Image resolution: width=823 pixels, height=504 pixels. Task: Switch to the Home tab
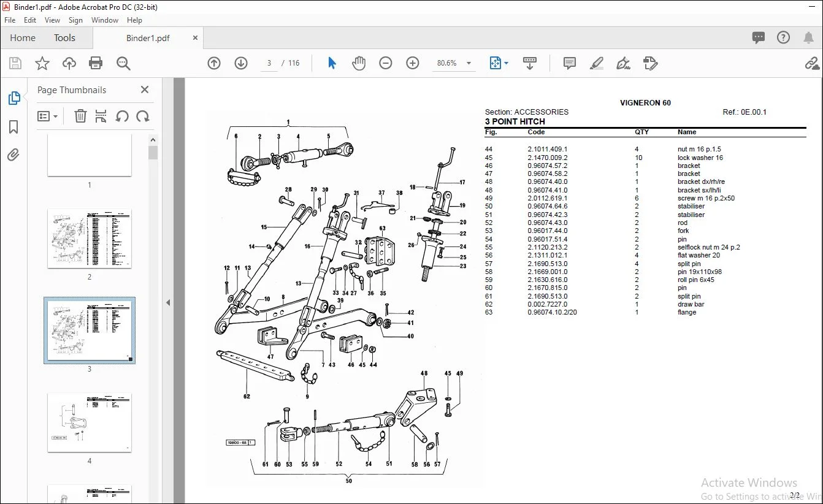[x=23, y=38]
